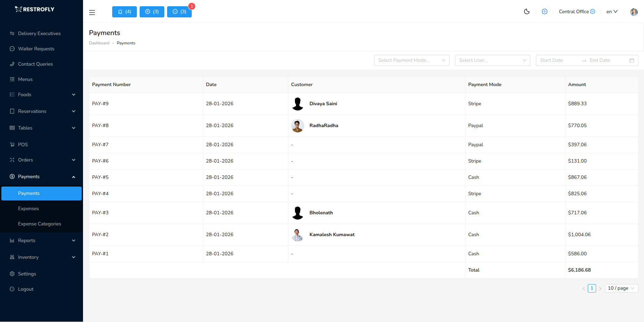Open the POS section from sidebar
Screen dimensions: 644x322
coord(23,144)
